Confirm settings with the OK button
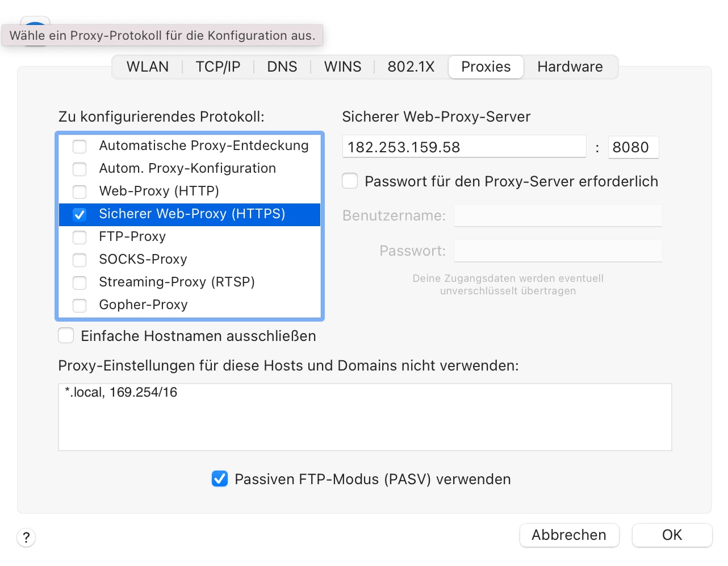This screenshot has height=566, width=728. (672, 535)
